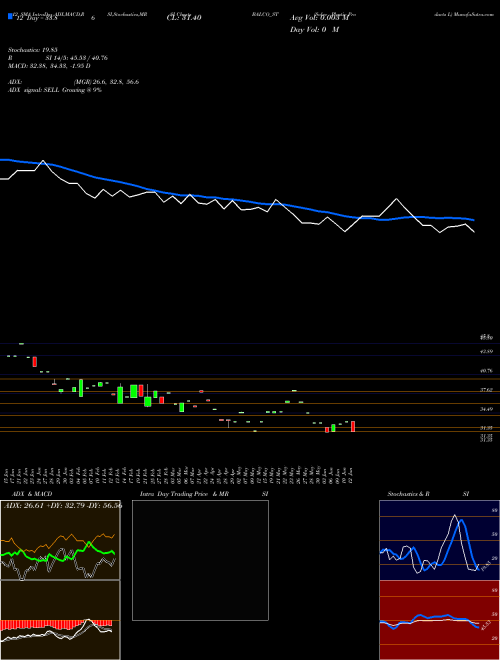Open the MACD histogram panel

click(x=60, y=620)
